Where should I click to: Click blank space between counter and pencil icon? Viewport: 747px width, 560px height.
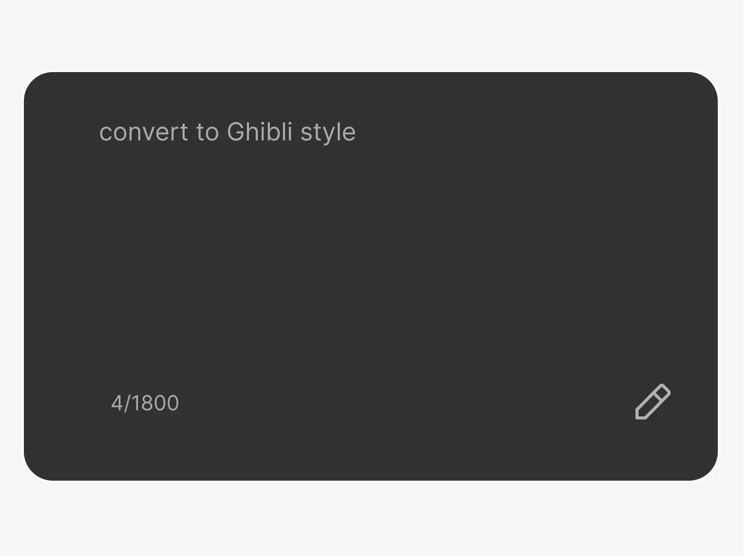[405, 403]
